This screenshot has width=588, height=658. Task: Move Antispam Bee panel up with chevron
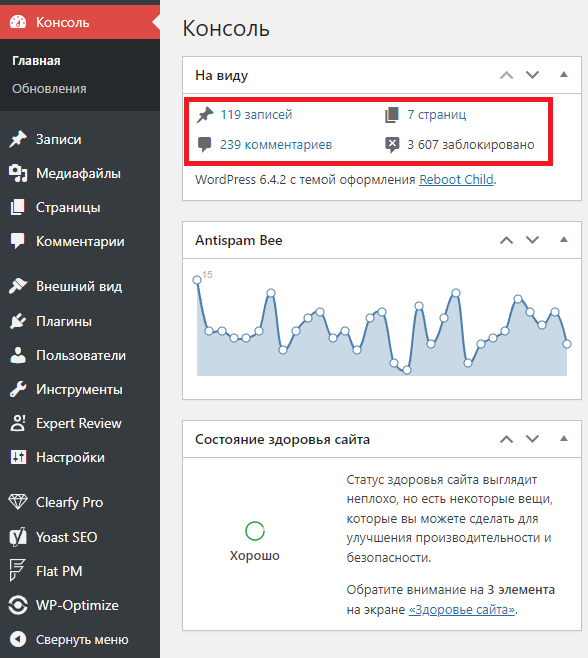(506, 240)
